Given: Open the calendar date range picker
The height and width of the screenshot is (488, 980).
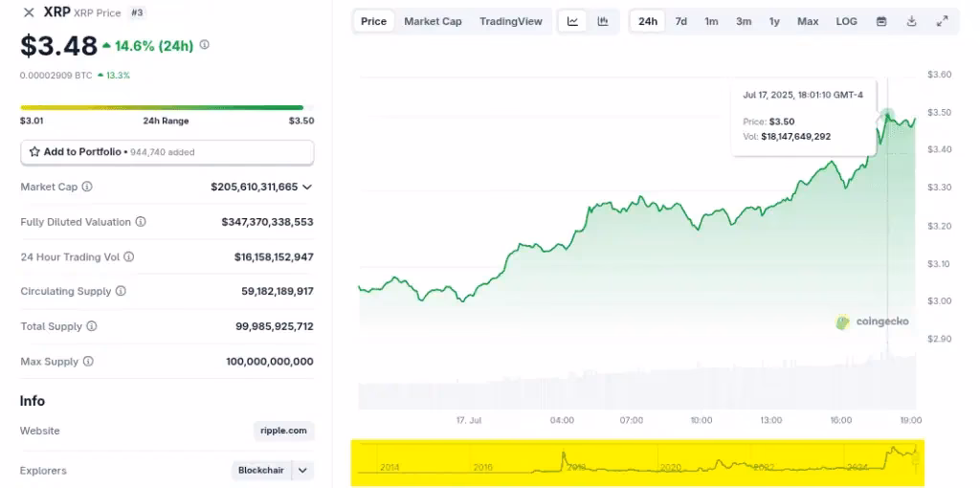Looking at the screenshot, I should coord(881,21).
